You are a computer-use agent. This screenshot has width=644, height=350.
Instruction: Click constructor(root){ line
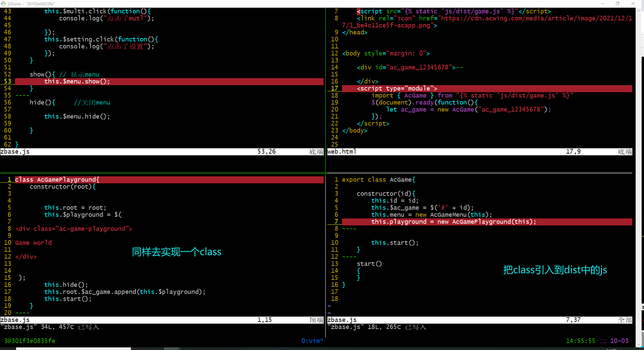pos(63,187)
